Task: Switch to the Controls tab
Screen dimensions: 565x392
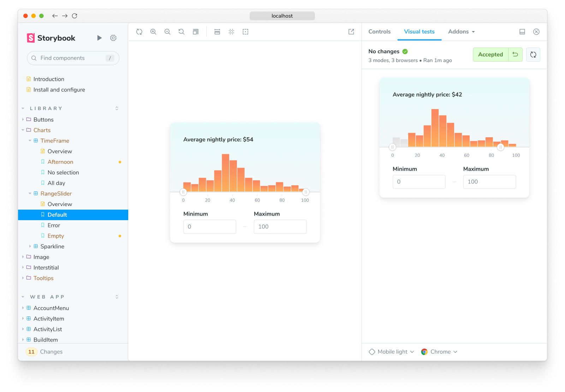Action: click(379, 32)
